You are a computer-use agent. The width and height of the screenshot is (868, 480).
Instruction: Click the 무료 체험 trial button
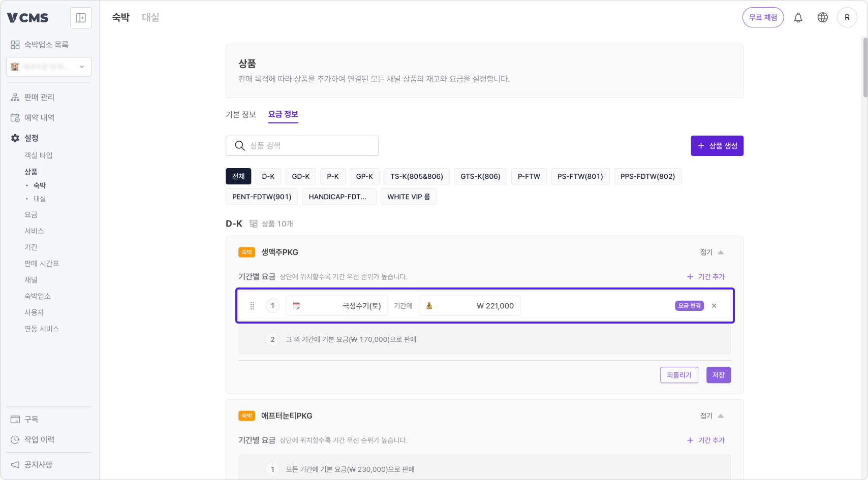click(x=763, y=17)
